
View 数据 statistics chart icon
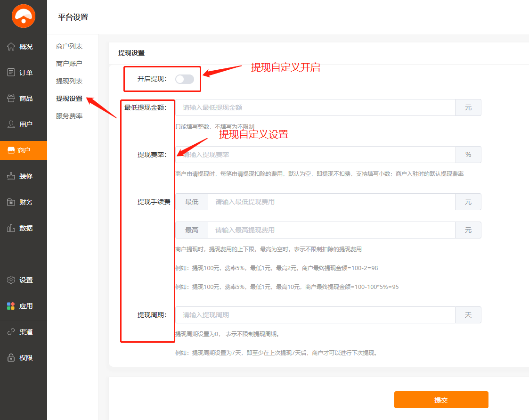(11, 228)
